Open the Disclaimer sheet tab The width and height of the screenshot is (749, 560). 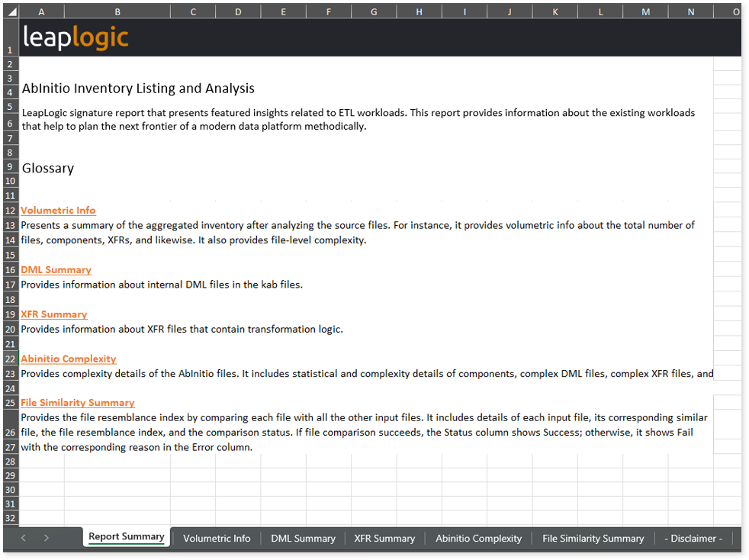click(693, 538)
